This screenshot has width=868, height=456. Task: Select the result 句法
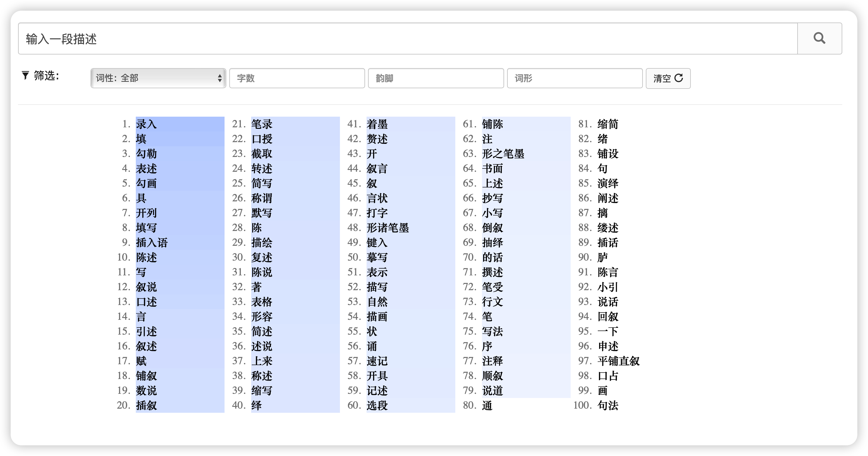point(608,405)
